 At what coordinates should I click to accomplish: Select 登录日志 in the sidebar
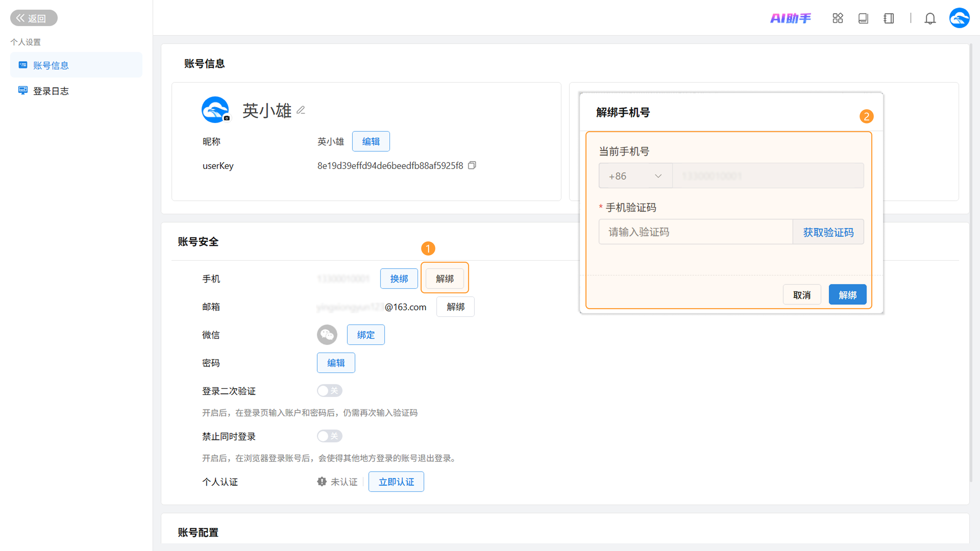coord(51,91)
